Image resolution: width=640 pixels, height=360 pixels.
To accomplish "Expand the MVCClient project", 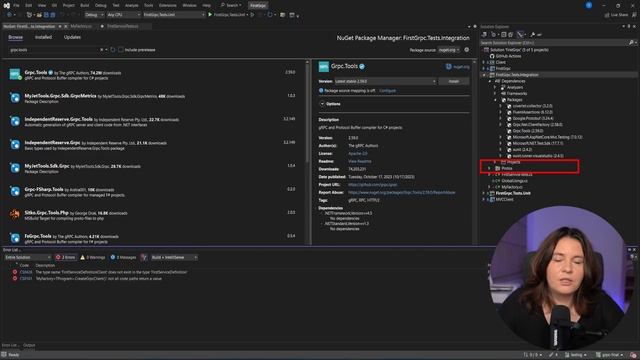I will [484, 200].
